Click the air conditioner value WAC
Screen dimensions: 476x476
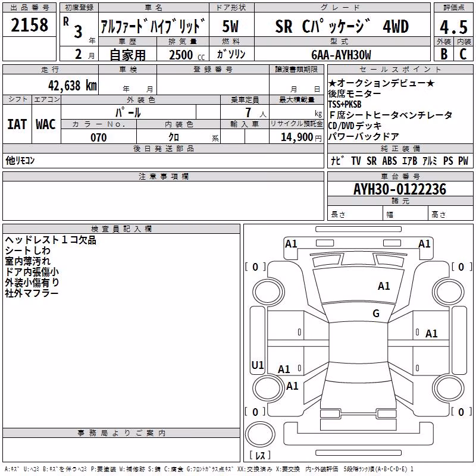tap(46, 124)
